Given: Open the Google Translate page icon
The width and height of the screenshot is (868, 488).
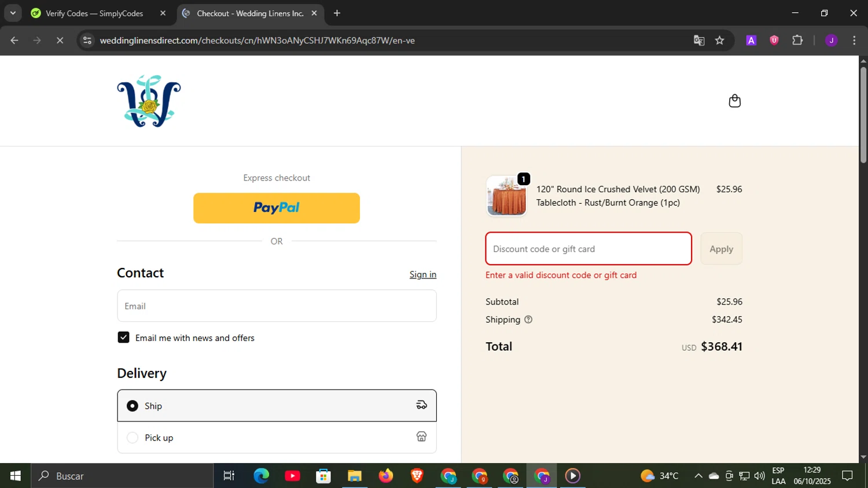Looking at the screenshot, I should (699, 41).
